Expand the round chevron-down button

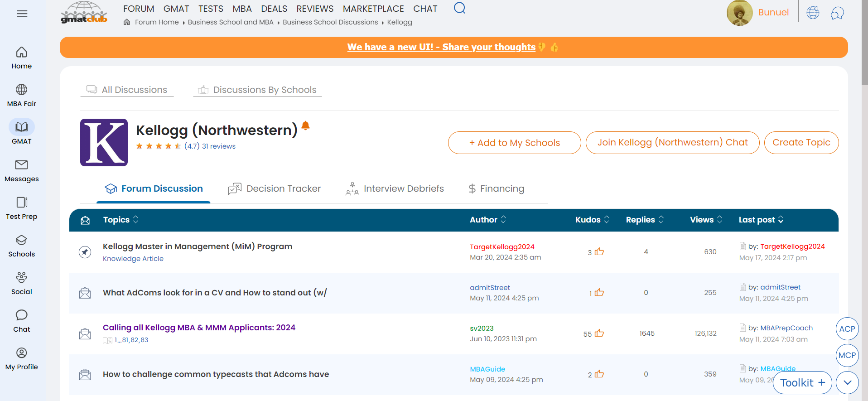[x=847, y=383]
